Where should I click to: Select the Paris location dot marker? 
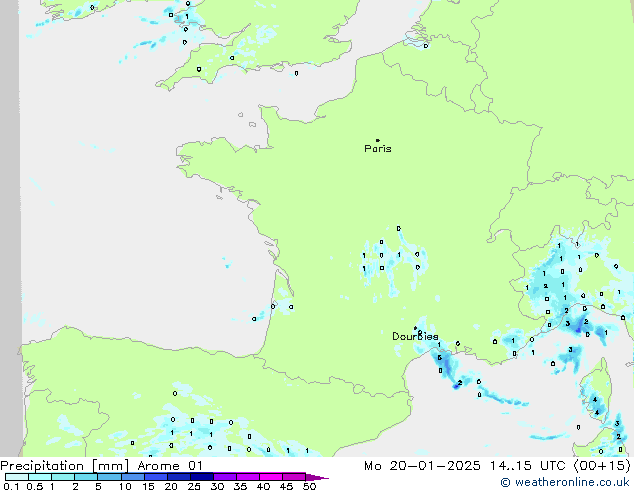[x=378, y=140]
